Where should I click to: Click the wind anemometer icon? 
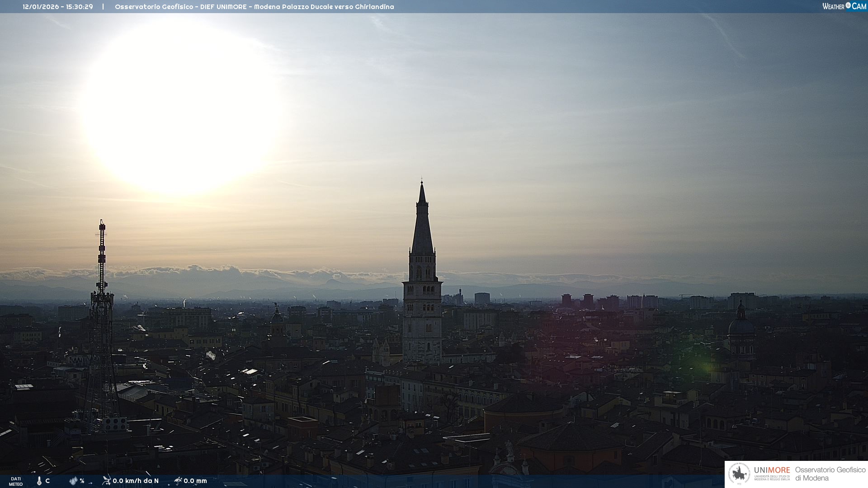pyautogui.click(x=106, y=480)
